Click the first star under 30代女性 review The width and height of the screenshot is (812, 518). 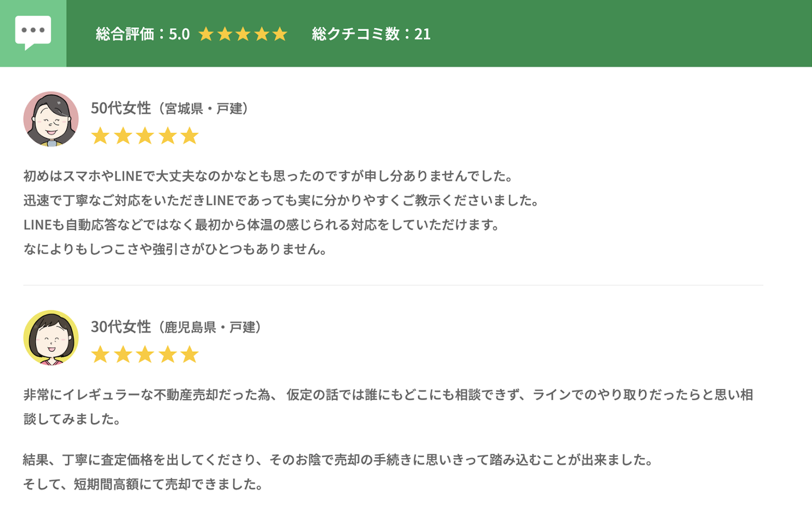pos(100,355)
